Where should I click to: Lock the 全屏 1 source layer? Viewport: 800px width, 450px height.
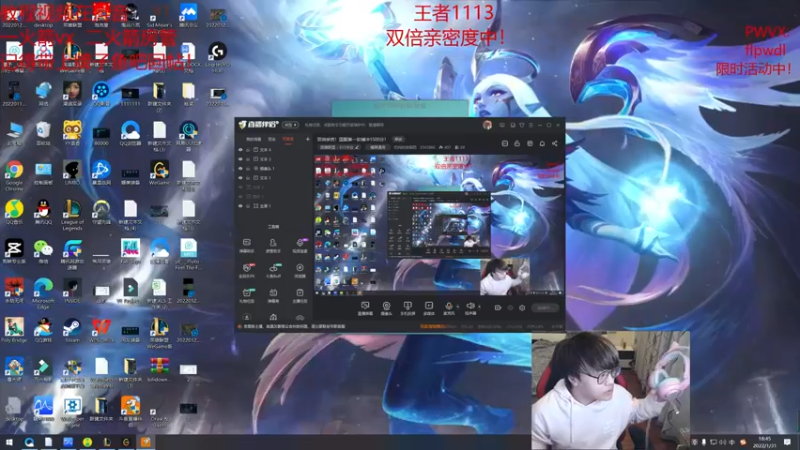tap(248, 206)
